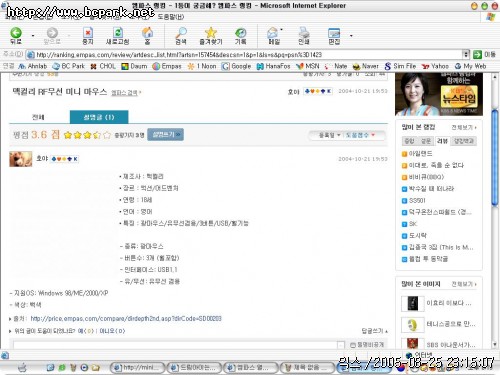The width and height of the screenshot is (500, 375).
Task: Open the Yahoo links bar shortcut
Action: [x=435, y=66]
